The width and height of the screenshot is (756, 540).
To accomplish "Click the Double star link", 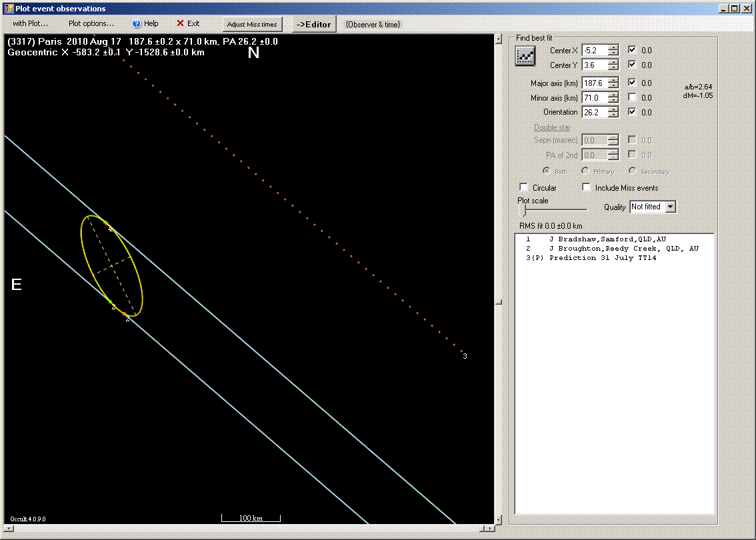I will click(551, 127).
